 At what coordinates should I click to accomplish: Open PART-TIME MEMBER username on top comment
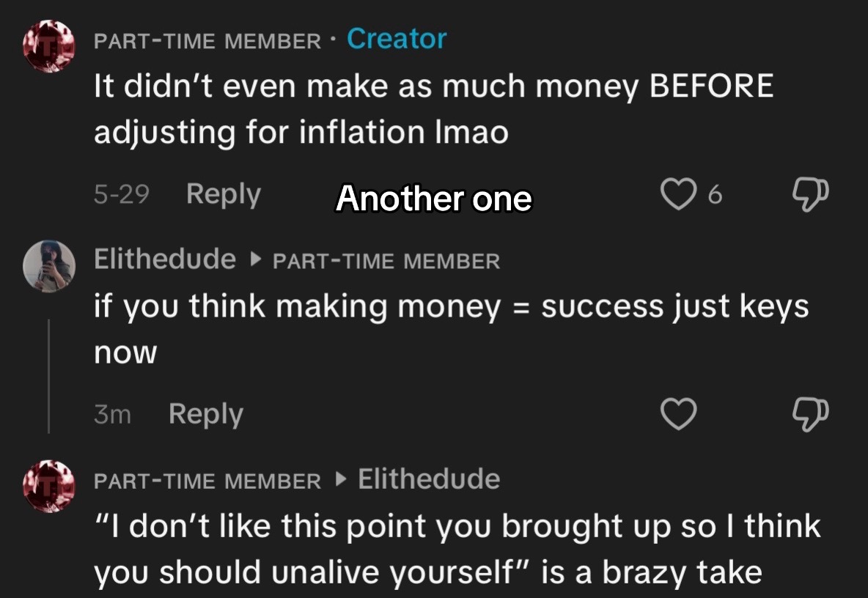click(207, 42)
